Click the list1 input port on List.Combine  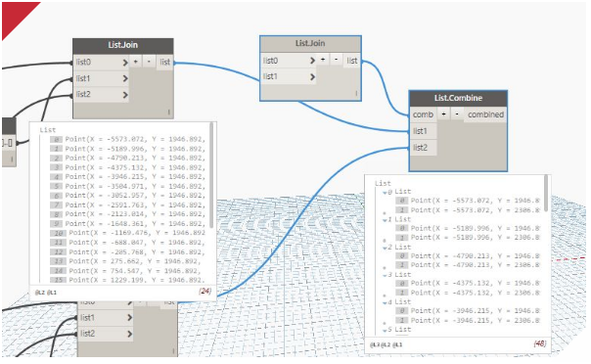pos(424,131)
